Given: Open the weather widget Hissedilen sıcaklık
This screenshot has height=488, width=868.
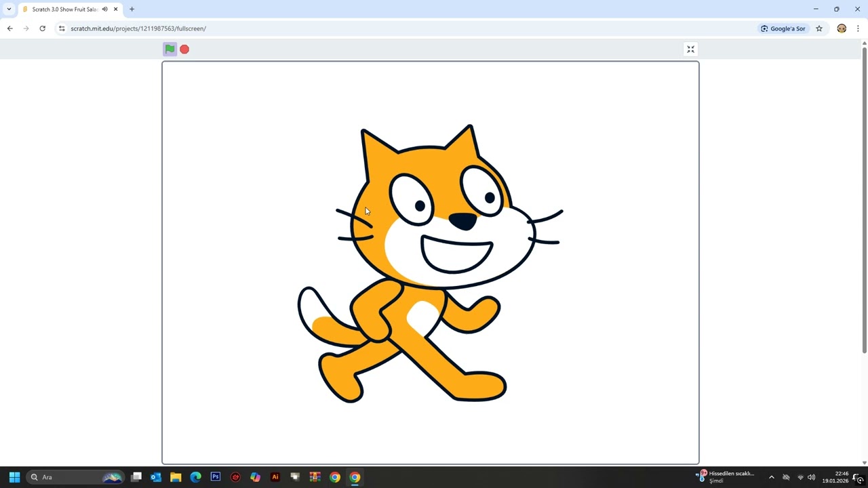Looking at the screenshot, I should coord(726,477).
